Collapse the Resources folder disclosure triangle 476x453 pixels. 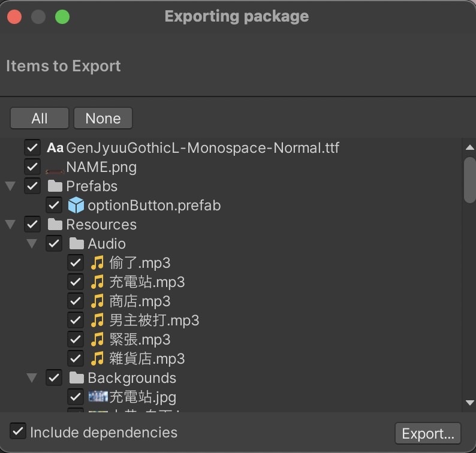(10, 224)
